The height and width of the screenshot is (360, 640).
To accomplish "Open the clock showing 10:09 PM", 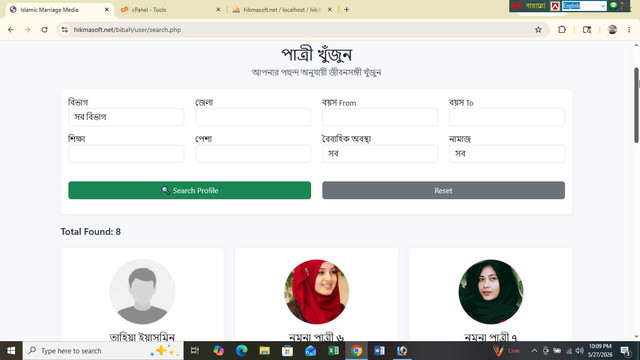I will pos(600,351).
